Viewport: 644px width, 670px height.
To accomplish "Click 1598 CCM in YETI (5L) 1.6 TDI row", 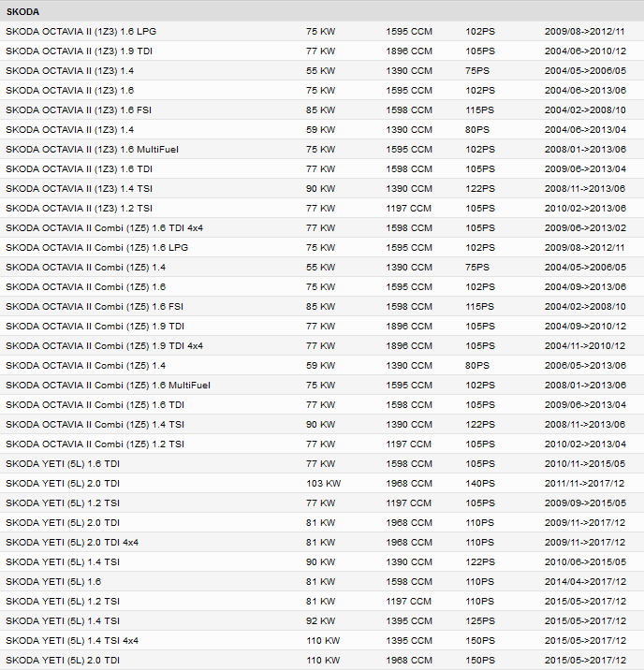I will [x=409, y=464].
